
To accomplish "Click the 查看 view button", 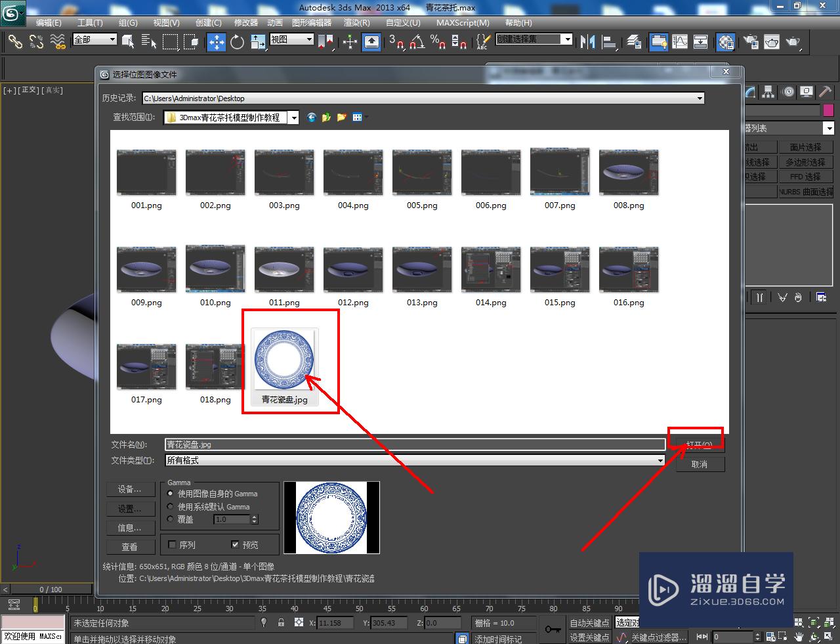I will 129,547.
